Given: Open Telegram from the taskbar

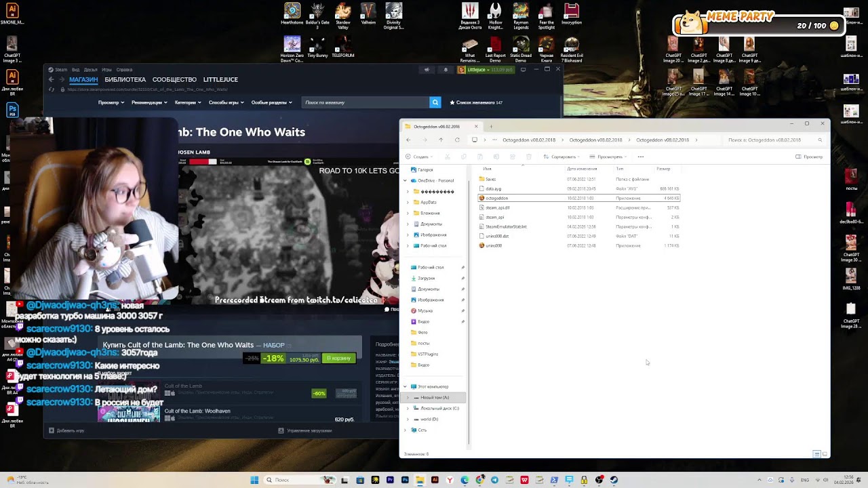Looking at the screenshot, I should [x=494, y=480].
